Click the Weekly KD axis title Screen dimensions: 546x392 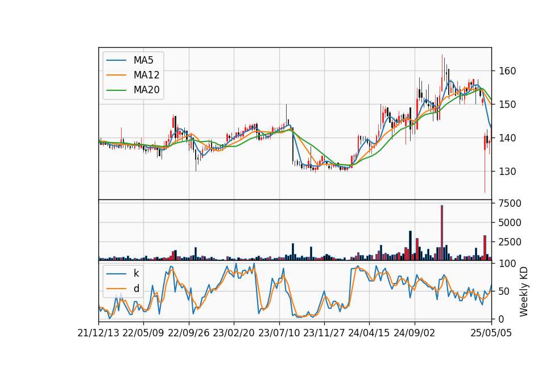524,292
